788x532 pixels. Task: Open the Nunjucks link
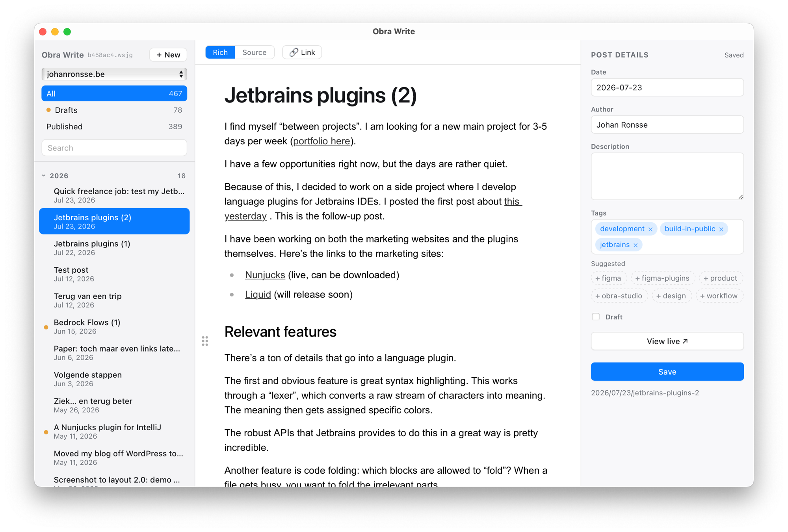pyautogui.click(x=265, y=275)
